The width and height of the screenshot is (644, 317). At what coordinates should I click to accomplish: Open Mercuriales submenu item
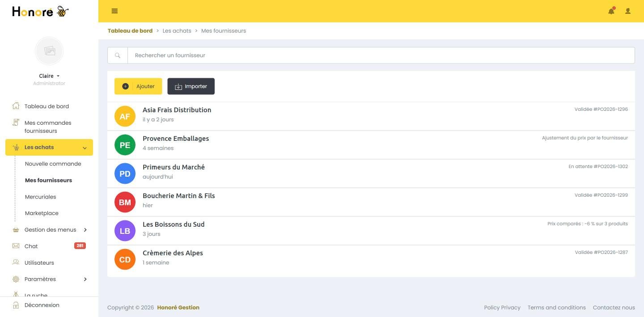[x=41, y=197]
